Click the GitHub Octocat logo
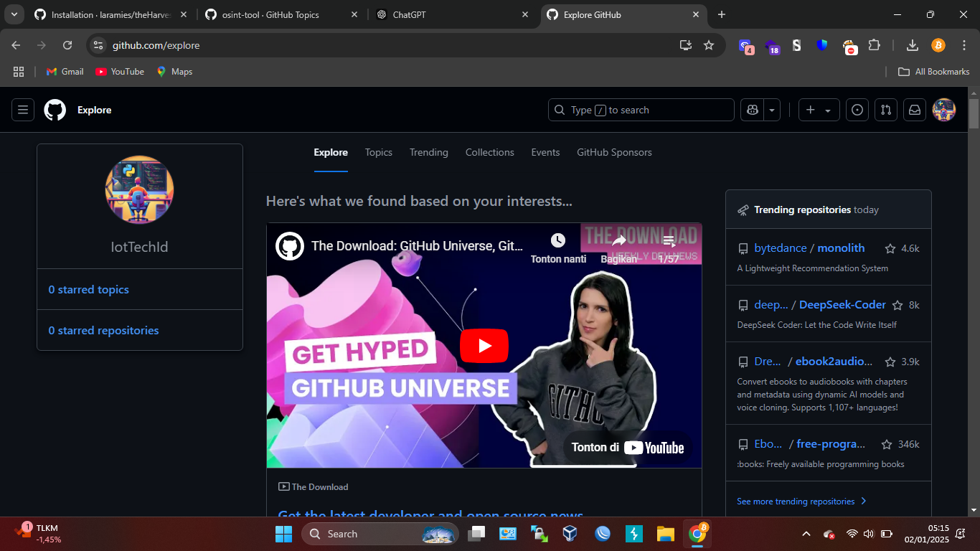 point(55,110)
